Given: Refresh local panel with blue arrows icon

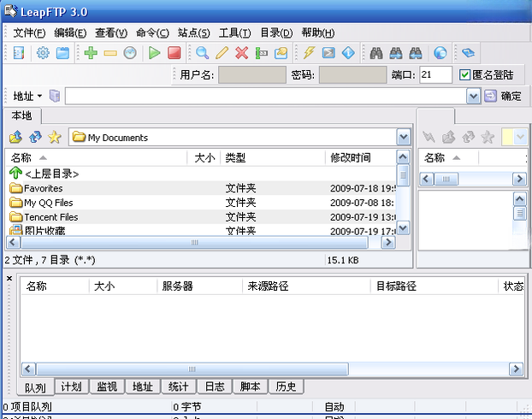Looking at the screenshot, I should (x=35, y=137).
